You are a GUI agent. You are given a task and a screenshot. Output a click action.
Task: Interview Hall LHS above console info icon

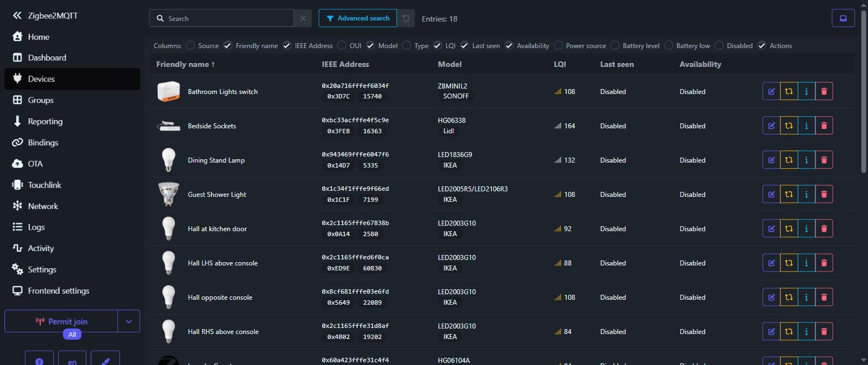pos(807,263)
